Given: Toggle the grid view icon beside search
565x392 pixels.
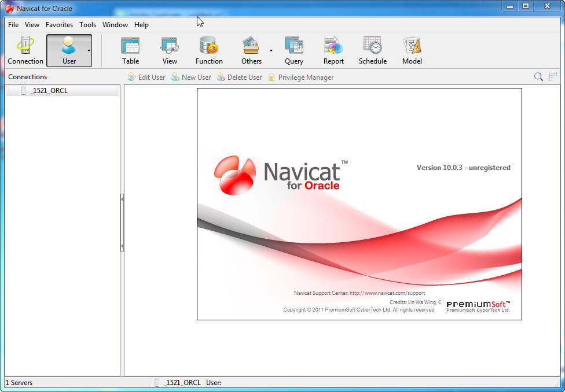Looking at the screenshot, I should [553, 77].
